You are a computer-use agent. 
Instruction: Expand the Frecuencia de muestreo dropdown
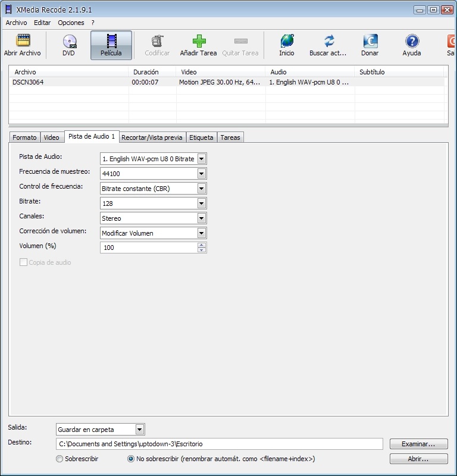[202, 174]
